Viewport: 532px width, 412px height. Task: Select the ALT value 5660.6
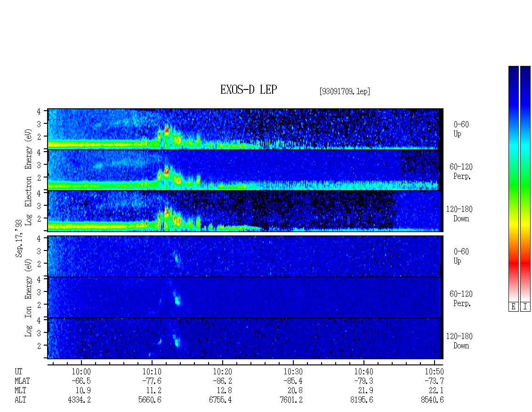pyautogui.click(x=150, y=400)
